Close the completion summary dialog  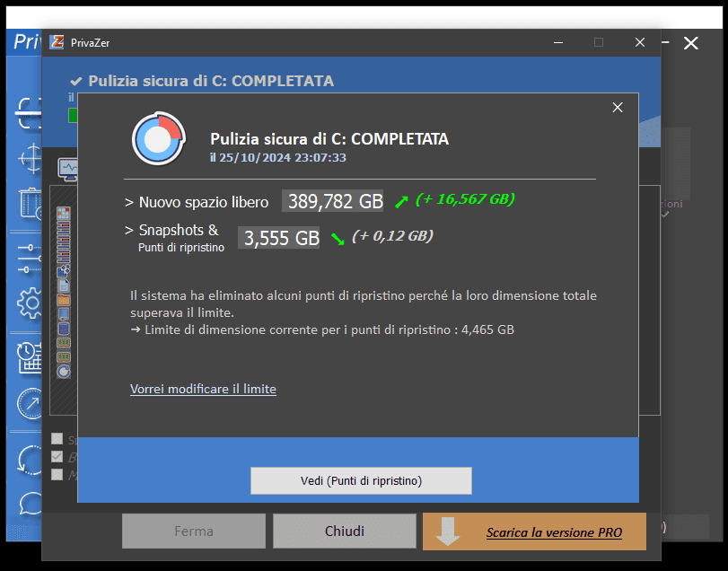coord(618,107)
